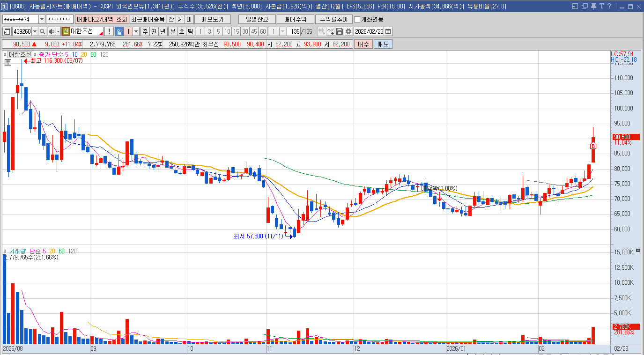Open the 최근매매종목 tab
The image size is (644, 355).
[148, 19]
